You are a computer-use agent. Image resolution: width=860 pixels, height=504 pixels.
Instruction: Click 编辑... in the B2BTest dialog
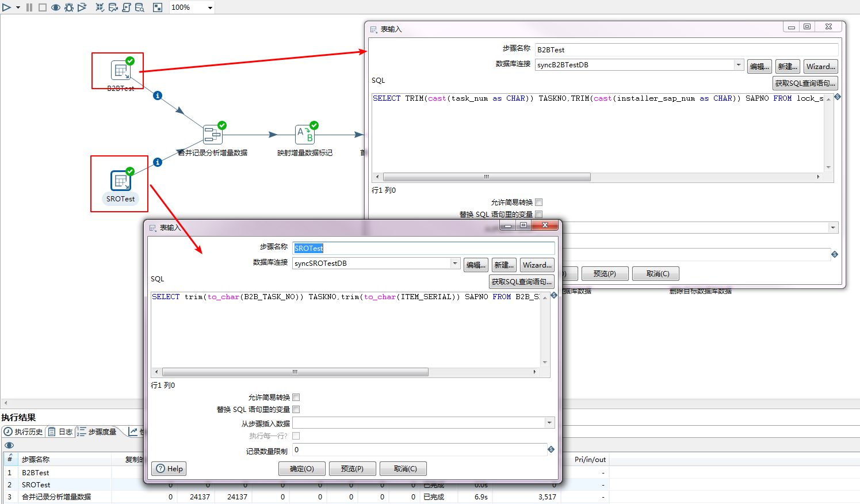(759, 66)
